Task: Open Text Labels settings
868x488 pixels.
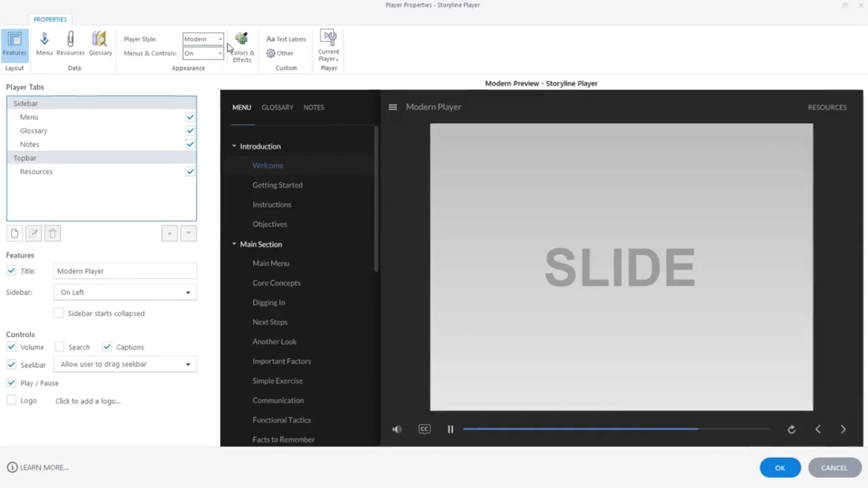Action: pyautogui.click(x=286, y=39)
